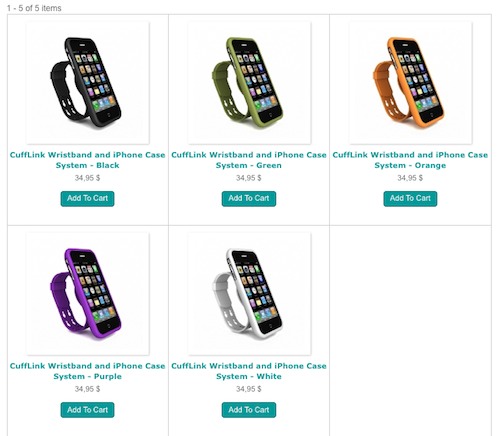Image resolution: width=500 pixels, height=436 pixels.
Task: Select the 34,95 $ price under Orange model
Action: (410, 178)
